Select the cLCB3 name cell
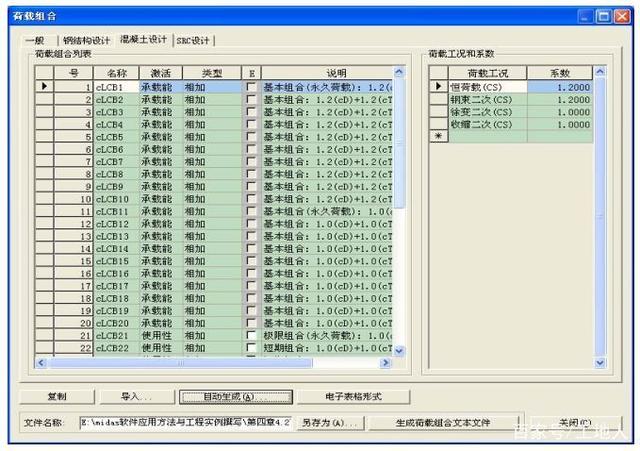The image size is (640, 451). click(x=116, y=112)
